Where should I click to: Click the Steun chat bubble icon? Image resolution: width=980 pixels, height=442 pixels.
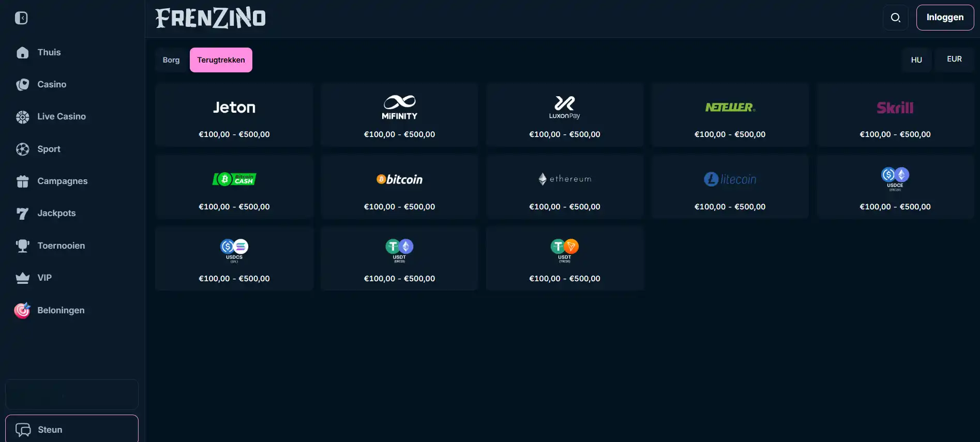coord(23,430)
